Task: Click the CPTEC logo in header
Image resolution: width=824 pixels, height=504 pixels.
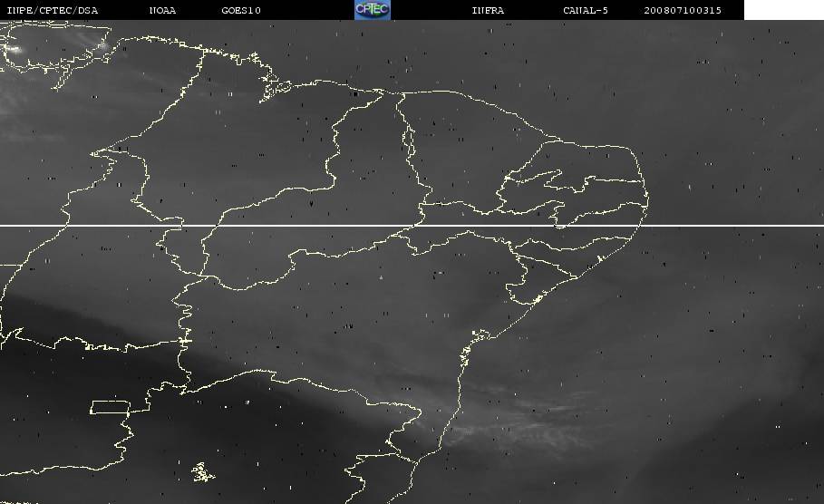Action: click(373, 9)
